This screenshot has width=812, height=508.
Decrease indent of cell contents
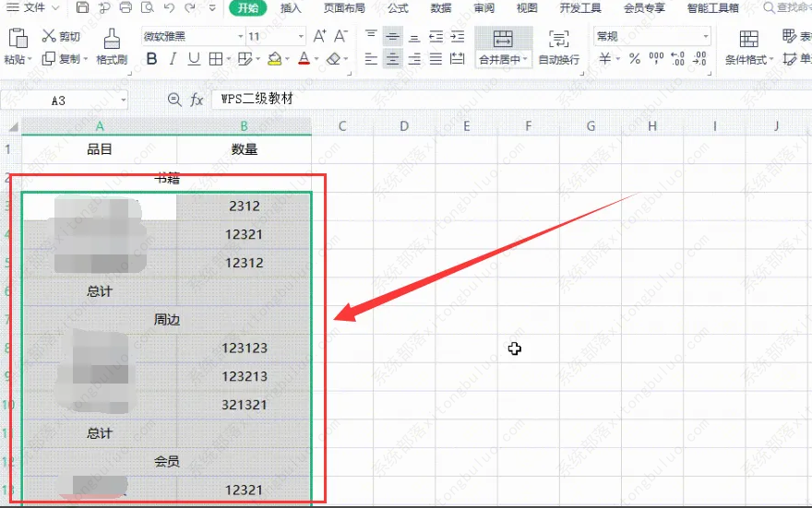pos(436,36)
